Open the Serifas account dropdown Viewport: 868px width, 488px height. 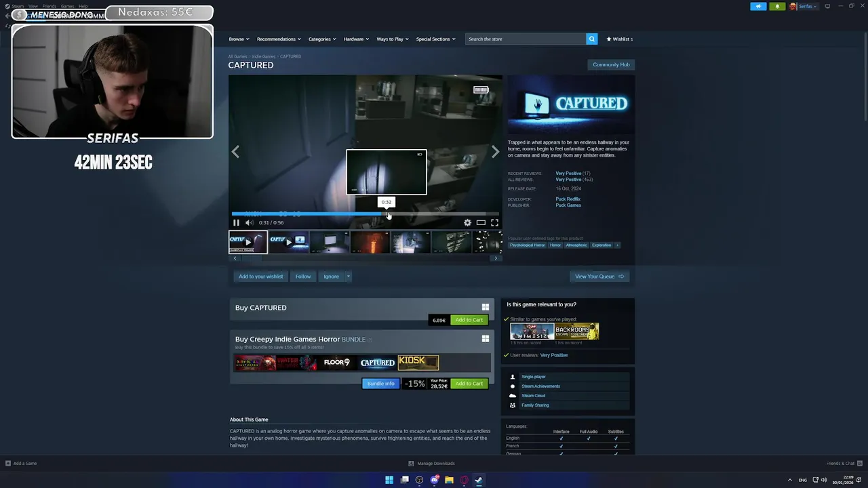coord(807,6)
